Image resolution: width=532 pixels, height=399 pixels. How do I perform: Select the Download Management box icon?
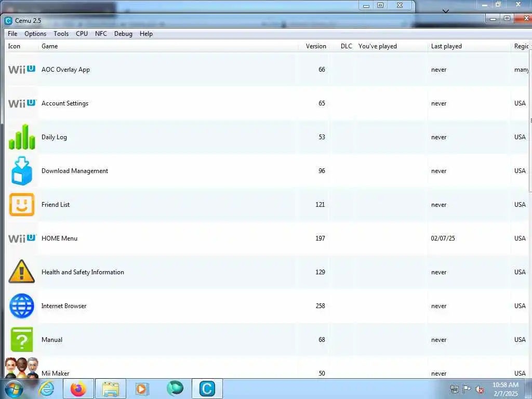(x=22, y=170)
